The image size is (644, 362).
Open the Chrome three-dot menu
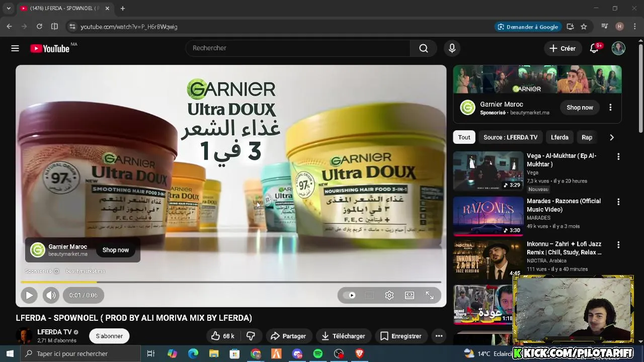pyautogui.click(x=635, y=27)
